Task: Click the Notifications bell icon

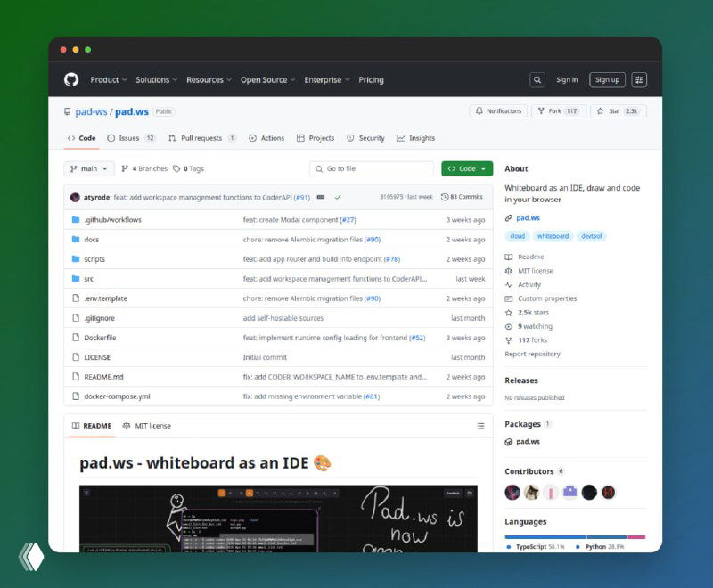Action: (x=480, y=110)
